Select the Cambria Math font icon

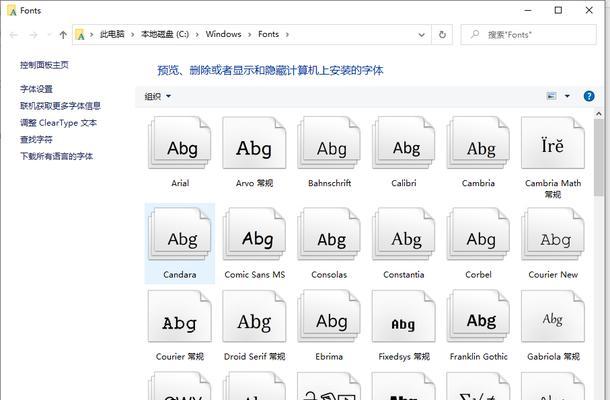pyautogui.click(x=553, y=143)
